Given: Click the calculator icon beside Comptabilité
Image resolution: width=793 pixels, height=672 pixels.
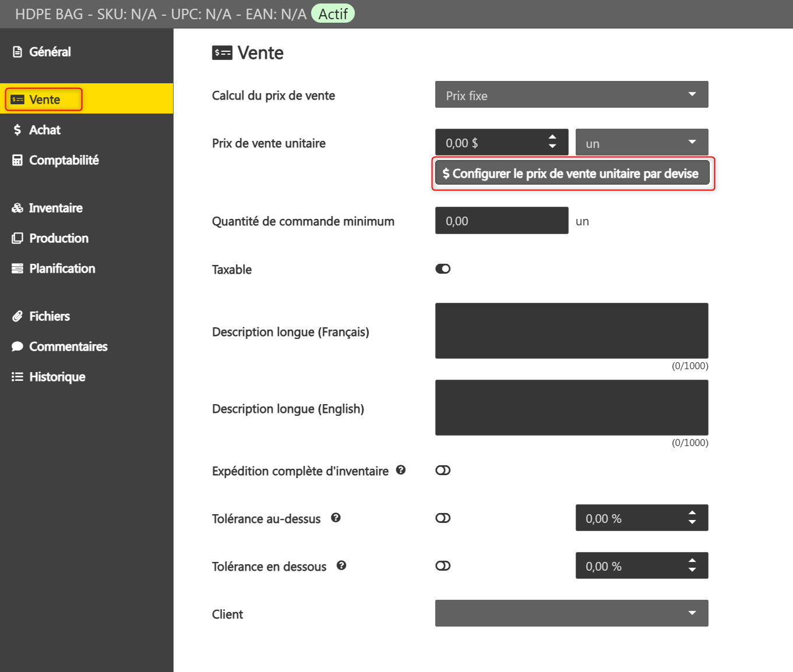Looking at the screenshot, I should [x=17, y=160].
